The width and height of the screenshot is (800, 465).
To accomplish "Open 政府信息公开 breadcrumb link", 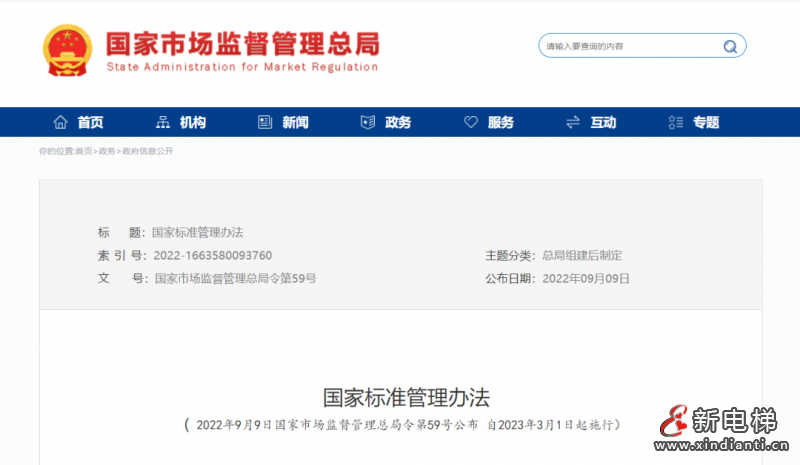I will pyautogui.click(x=147, y=151).
